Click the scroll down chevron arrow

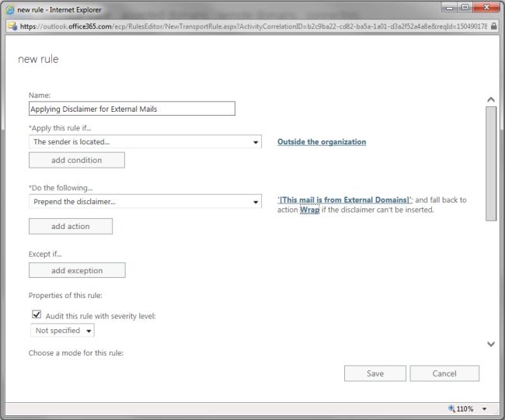coord(491,344)
